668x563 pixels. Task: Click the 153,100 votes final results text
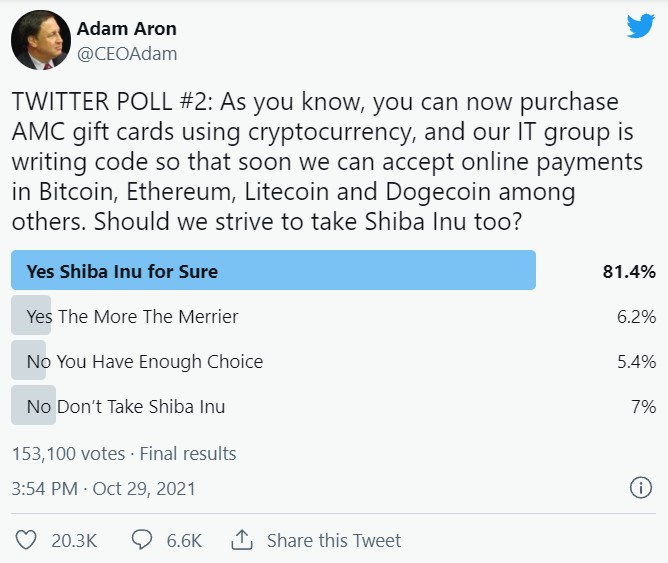(x=124, y=454)
